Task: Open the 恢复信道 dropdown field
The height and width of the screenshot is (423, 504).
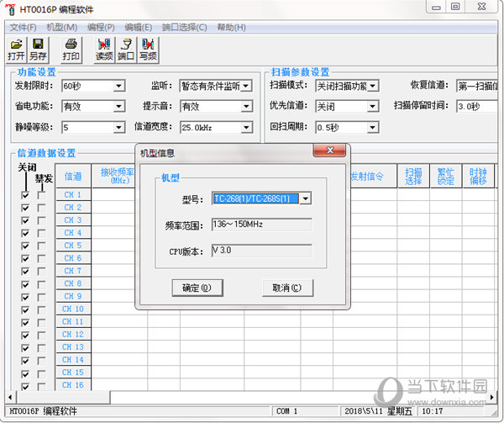Action: pos(477,86)
